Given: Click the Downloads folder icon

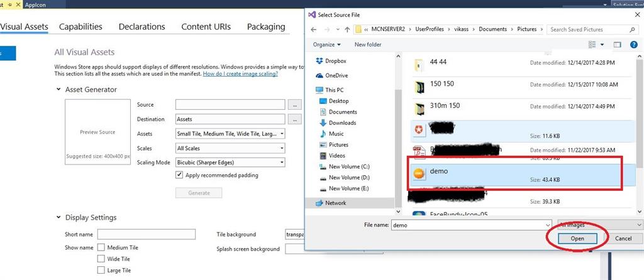Looking at the screenshot, I should pos(323,123).
